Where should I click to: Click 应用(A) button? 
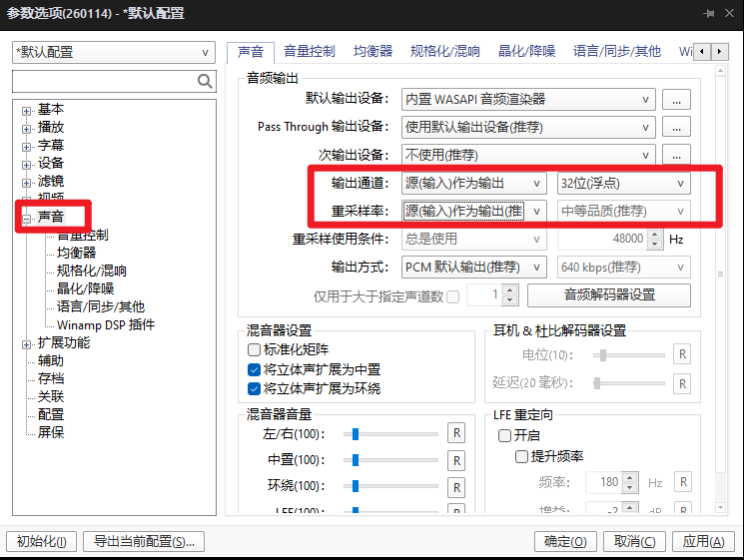[x=703, y=541]
